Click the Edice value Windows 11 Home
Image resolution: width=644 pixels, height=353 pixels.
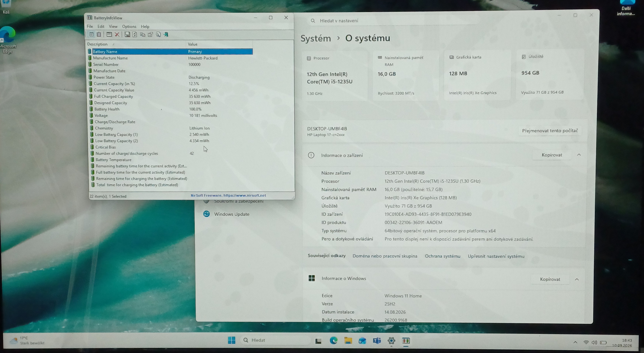[403, 296]
